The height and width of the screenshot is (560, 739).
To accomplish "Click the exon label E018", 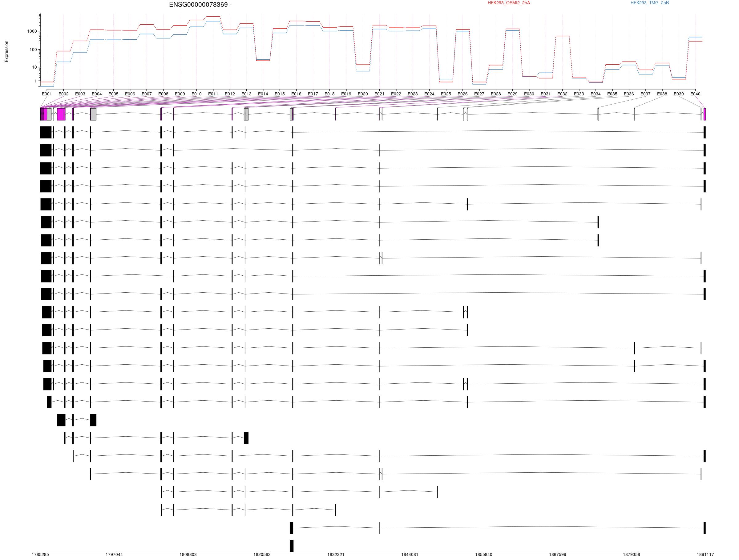I will pyautogui.click(x=329, y=94).
